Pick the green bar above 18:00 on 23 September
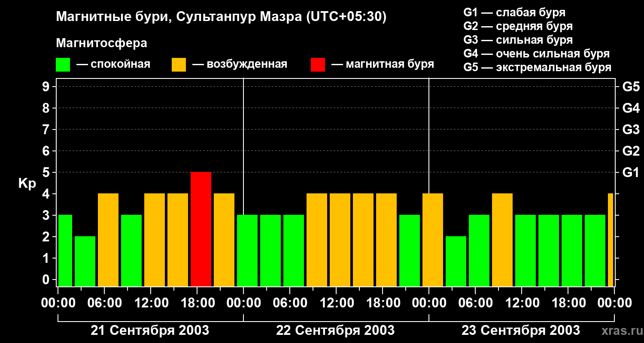 (572, 250)
